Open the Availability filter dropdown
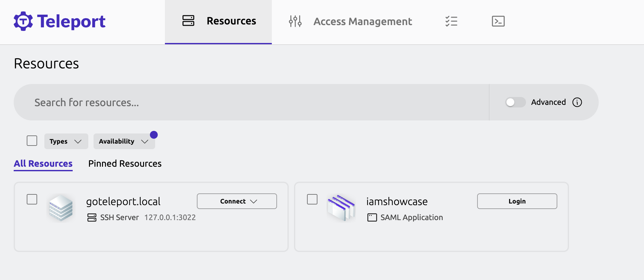This screenshot has width=644, height=280. (124, 141)
